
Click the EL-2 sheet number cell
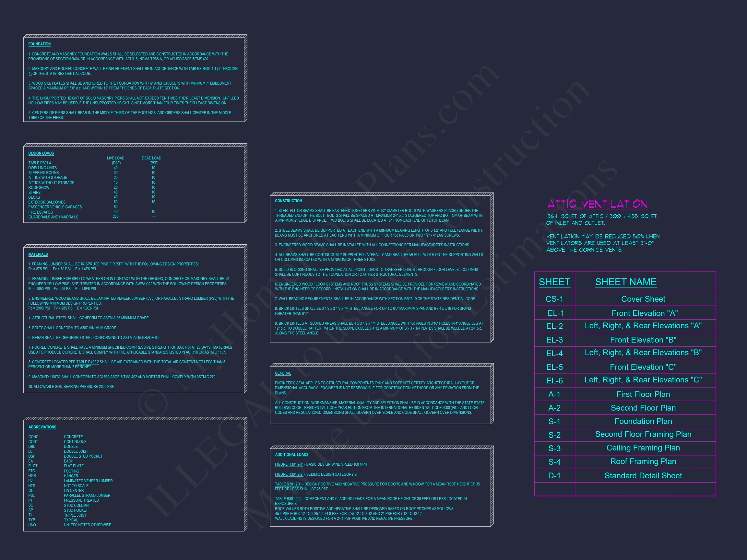pos(554,326)
